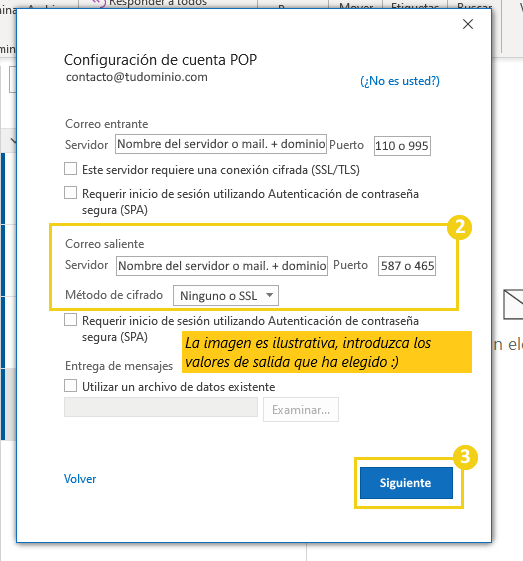
Task: Check 'Utilizar un archivo de datos existente'
Action: [70, 386]
